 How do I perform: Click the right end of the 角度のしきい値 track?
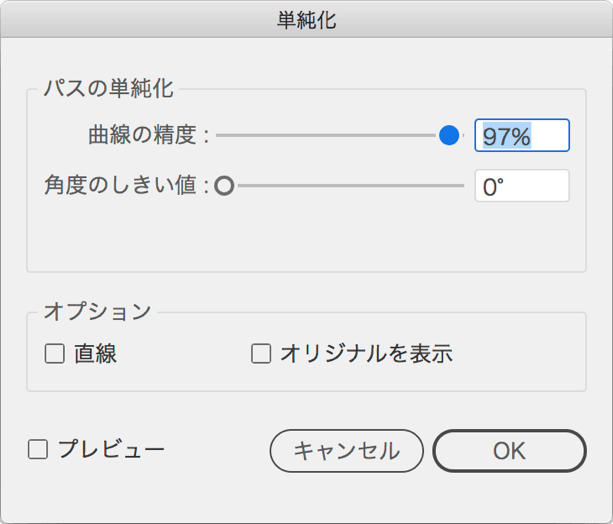tap(461, 186)
